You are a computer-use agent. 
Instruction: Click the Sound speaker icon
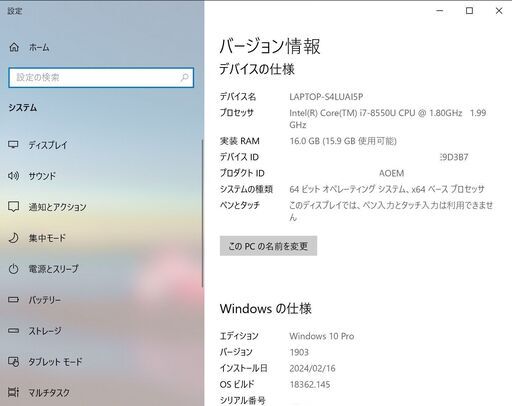click(13, 176)
